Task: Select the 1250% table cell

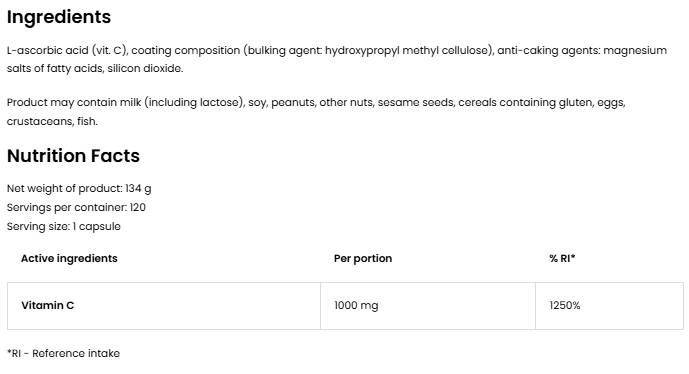Action: point(609,305)
